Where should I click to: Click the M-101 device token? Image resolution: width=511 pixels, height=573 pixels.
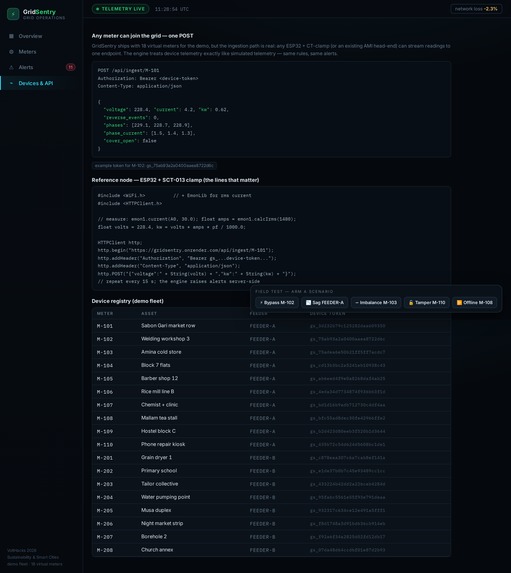click(347, 326)
